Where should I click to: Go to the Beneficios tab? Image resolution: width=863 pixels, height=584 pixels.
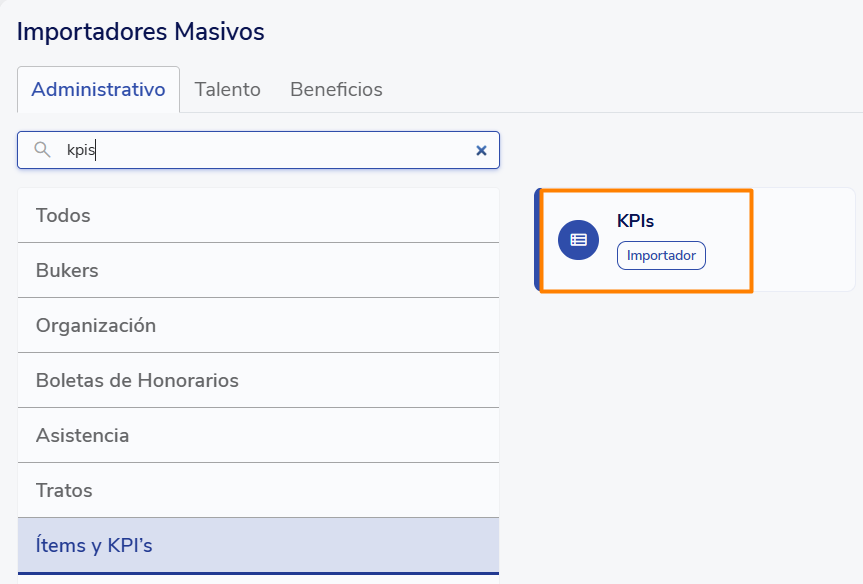pyautogui.click(x=336, y=89)
